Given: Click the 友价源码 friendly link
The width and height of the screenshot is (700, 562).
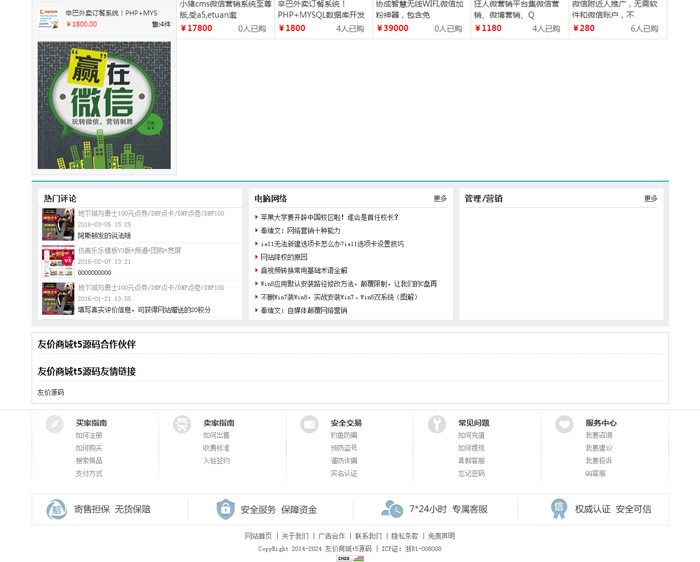Looking at the screenshot, I should tap(51, 392).
